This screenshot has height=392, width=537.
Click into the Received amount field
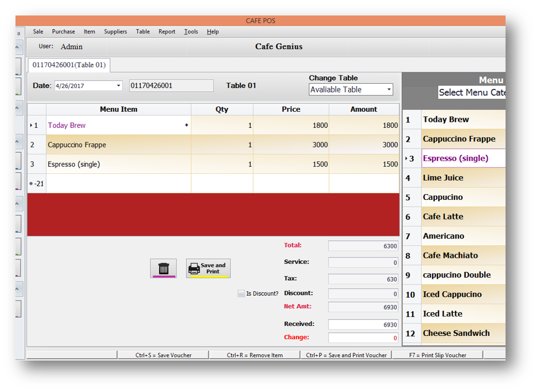363,325
